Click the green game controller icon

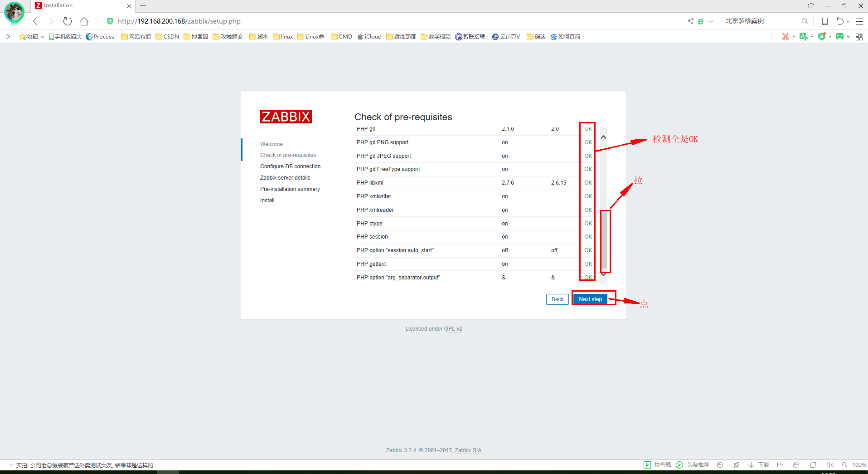click(840, 36)
